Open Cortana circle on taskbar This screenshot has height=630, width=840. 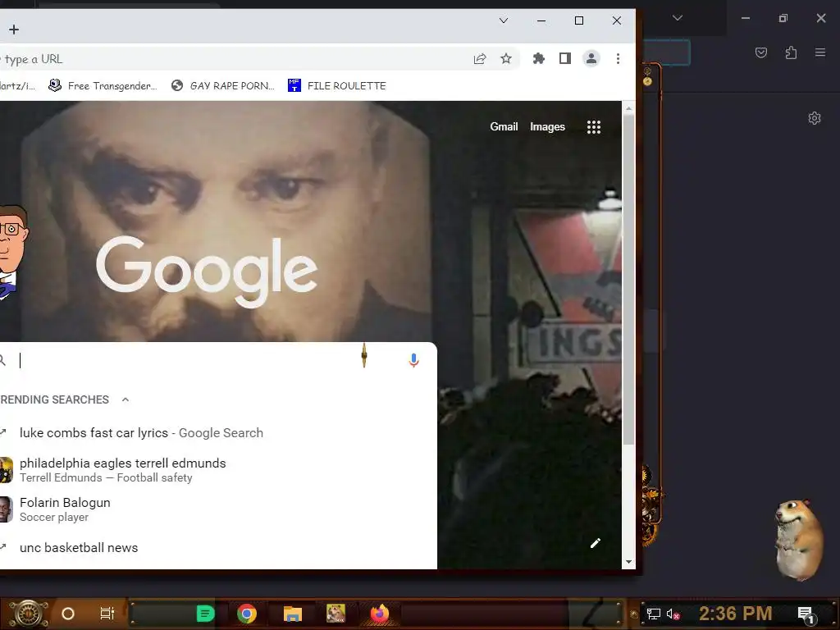tap(68, 614)
